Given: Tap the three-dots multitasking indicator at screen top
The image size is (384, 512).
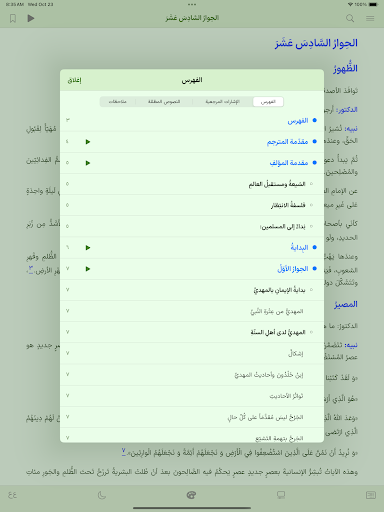Looking at the screenshot, I should (192, 4).
